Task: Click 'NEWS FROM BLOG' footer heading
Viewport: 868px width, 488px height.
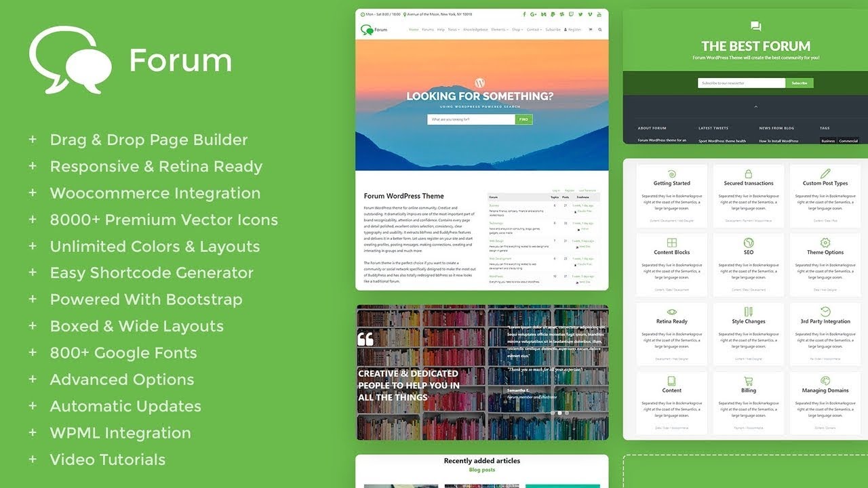Action: pyautogui.click(x=776, y=128)
